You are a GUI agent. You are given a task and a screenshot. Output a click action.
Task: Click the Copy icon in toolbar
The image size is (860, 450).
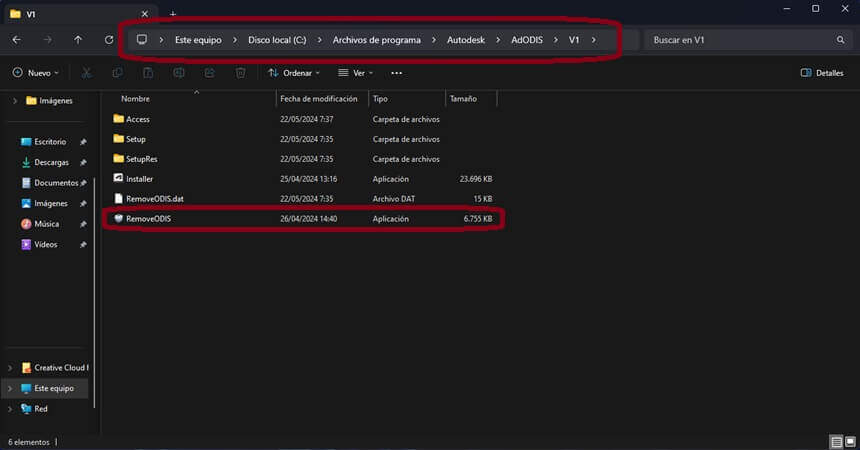117,72
